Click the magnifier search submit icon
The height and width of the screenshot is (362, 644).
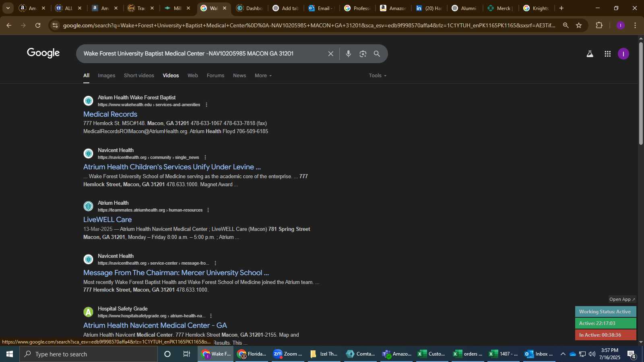point(377,53)
